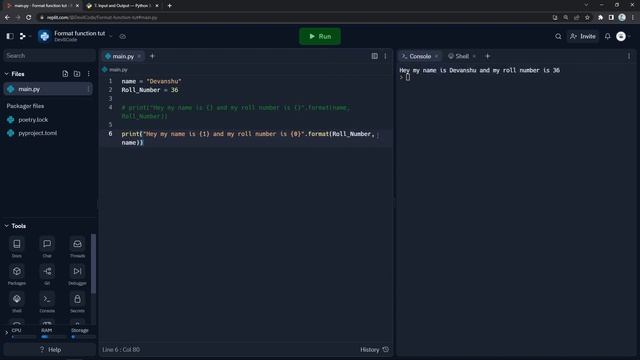Screen dimensions: 640x360
Task: Open poetry.lock file
Action: (x=33, y=120)
